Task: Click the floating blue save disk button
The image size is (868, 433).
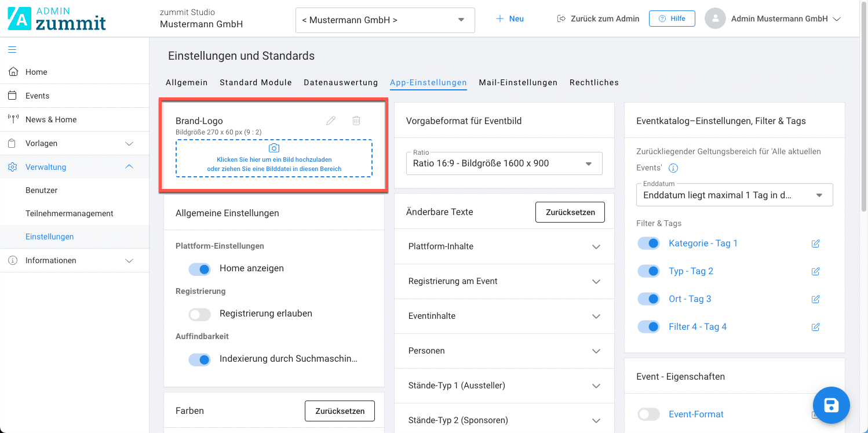Action: point(831,405)
